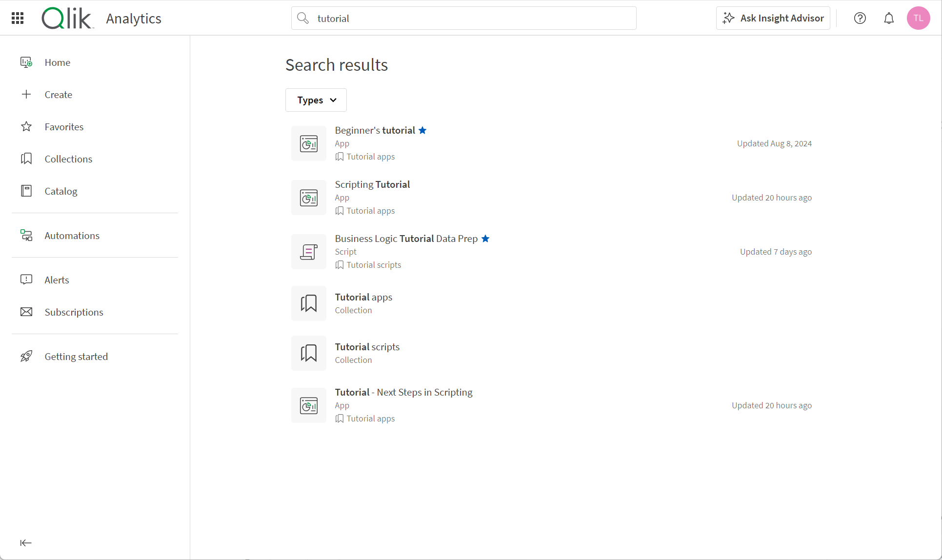Open Ask Insight Advisor

click(x=773, y=18)
